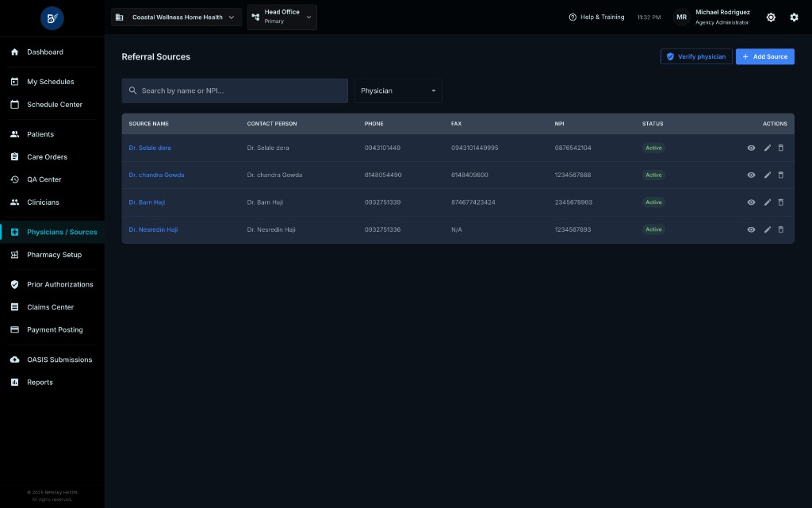This screenshot has height=508, width=812.
Task: Click the Michael Rodriguez user name
Action: click(722, 12)
